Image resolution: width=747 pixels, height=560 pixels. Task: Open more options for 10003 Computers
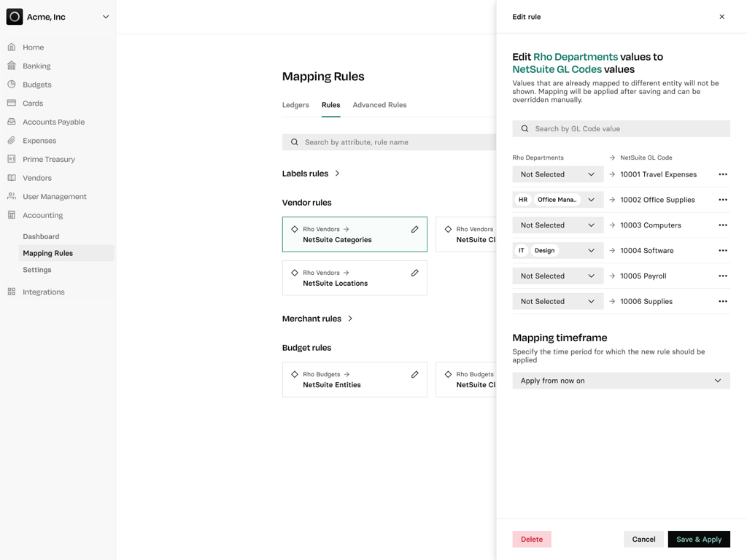(x=723, y=225)
